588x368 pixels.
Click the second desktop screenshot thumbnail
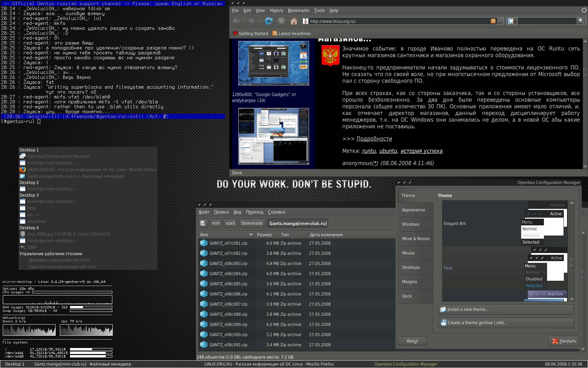pos(274,136)
